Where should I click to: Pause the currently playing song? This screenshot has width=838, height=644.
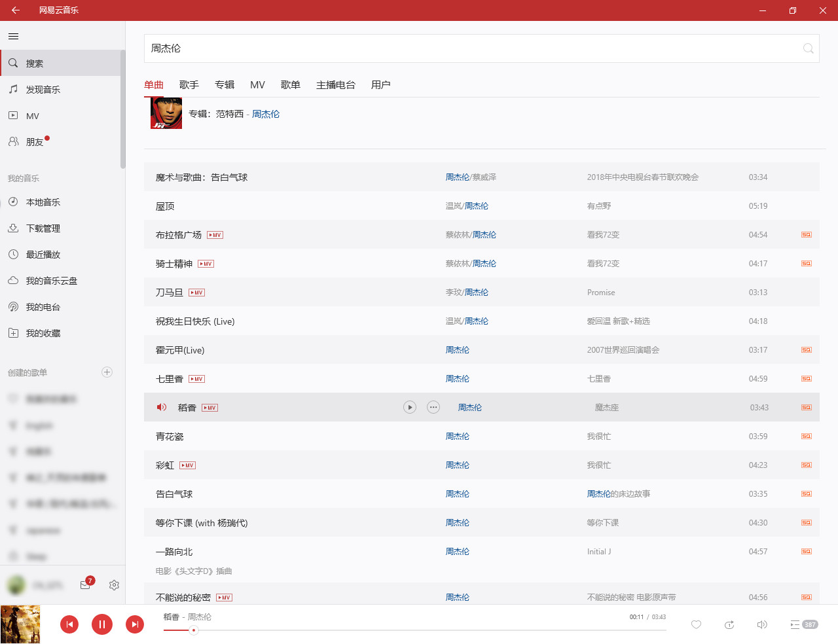point(101,624)
